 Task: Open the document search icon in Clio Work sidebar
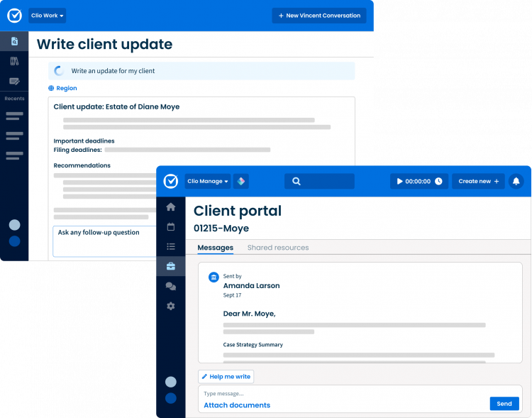(x=14, y=41)
